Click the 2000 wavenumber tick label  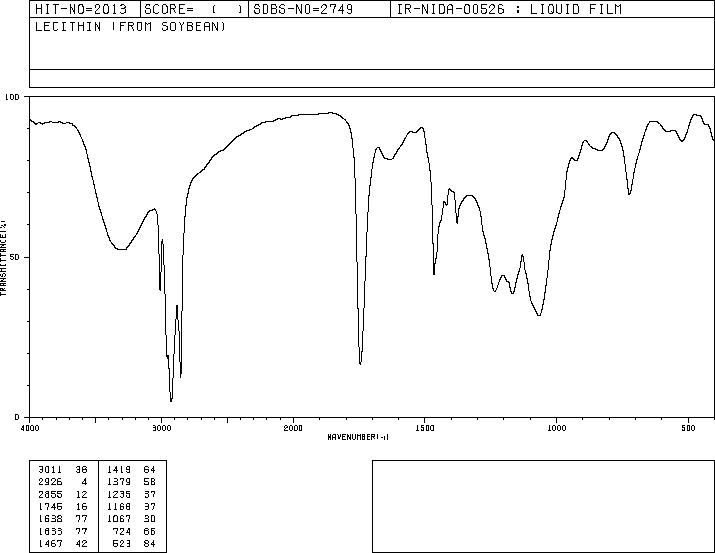tap(293, 428)
